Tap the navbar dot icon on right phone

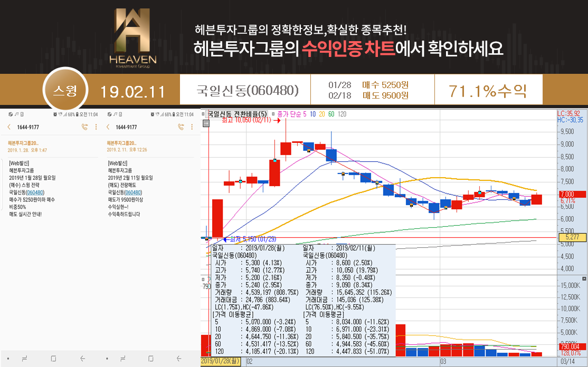pyautogui.click(x=106, y=359)
